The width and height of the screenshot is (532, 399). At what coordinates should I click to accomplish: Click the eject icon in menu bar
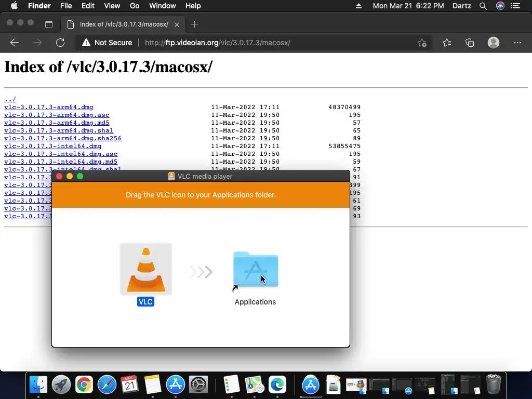tap(358, 6)
